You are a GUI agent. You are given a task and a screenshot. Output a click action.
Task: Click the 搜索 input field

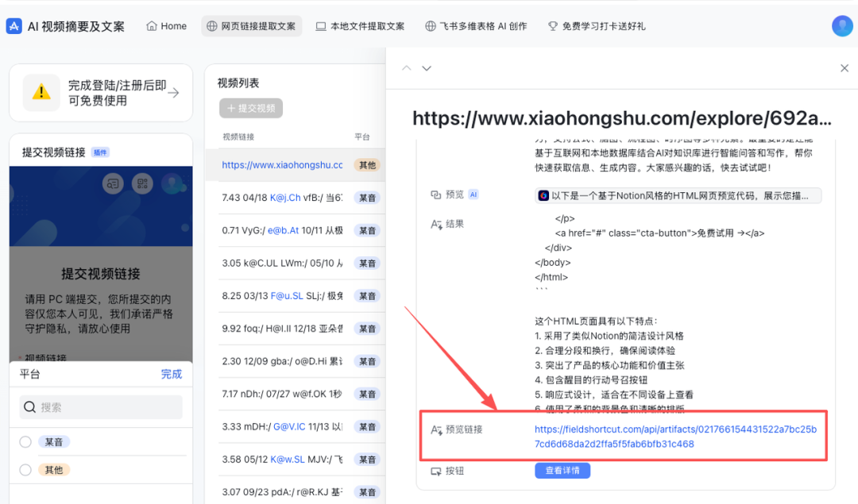[101, 407]
